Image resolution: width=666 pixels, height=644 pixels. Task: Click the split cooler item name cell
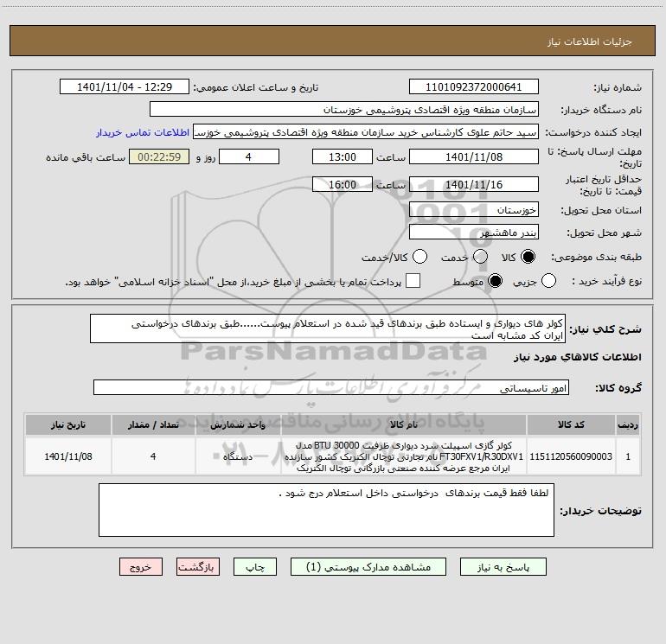(x=404, y=456)
